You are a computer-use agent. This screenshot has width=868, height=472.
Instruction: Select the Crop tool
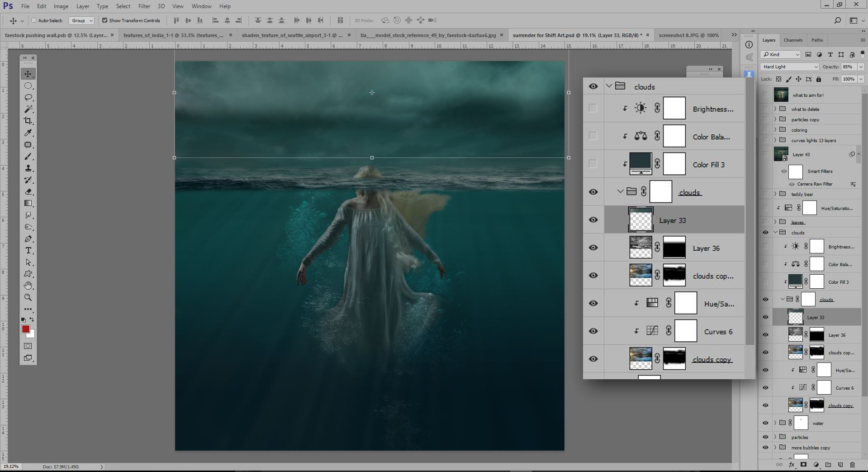click(28, 121)
